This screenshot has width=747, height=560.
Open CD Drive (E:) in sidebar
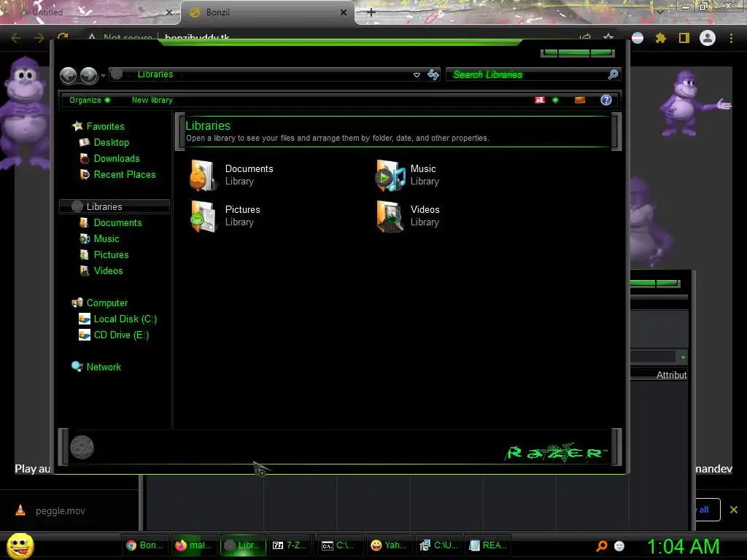[x=121, y=335]
